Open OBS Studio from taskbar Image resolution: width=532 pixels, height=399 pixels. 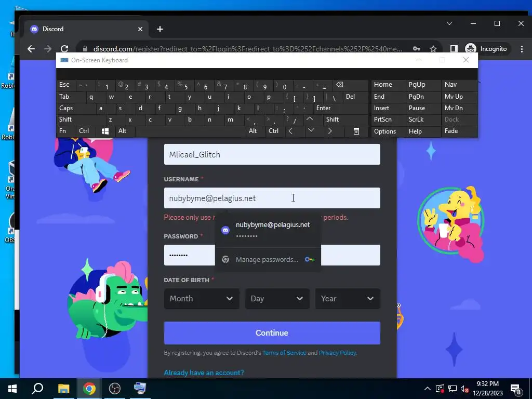(x=115, y=389)
